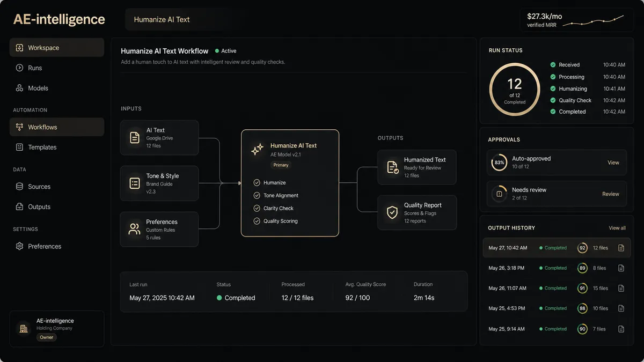Select the AI Text input card icon
This screenshot has width=644, height=362.
(135, 137)
